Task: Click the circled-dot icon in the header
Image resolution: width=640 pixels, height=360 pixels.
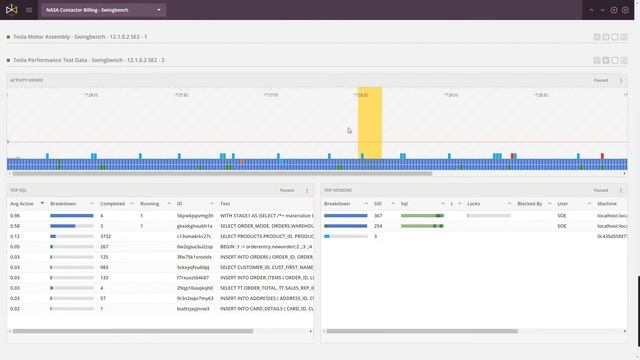Action: coord(614,10)
